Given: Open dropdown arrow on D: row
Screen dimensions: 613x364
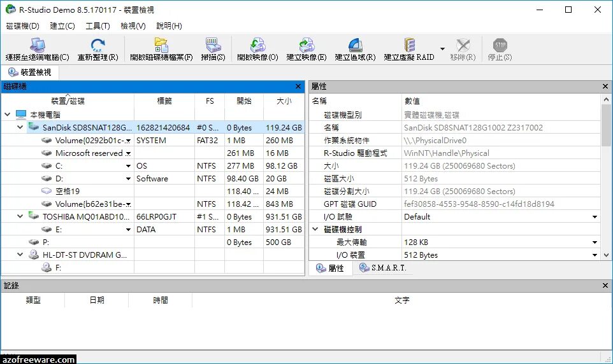Looking at the screenshot, I should point(128,179).
